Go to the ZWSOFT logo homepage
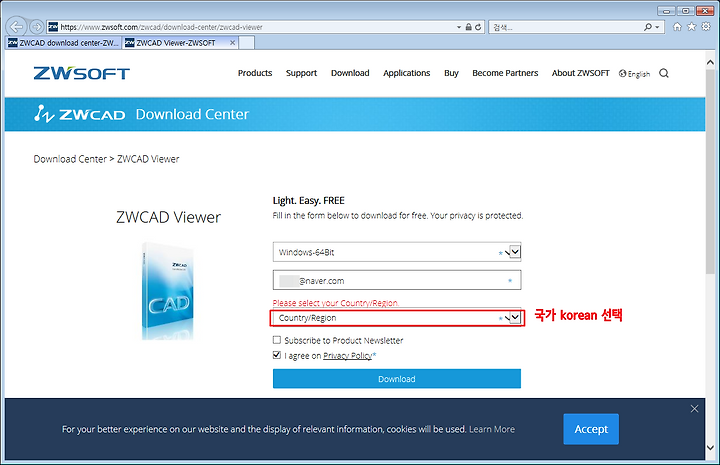This screenshot has height=465, width=720. 82,73
